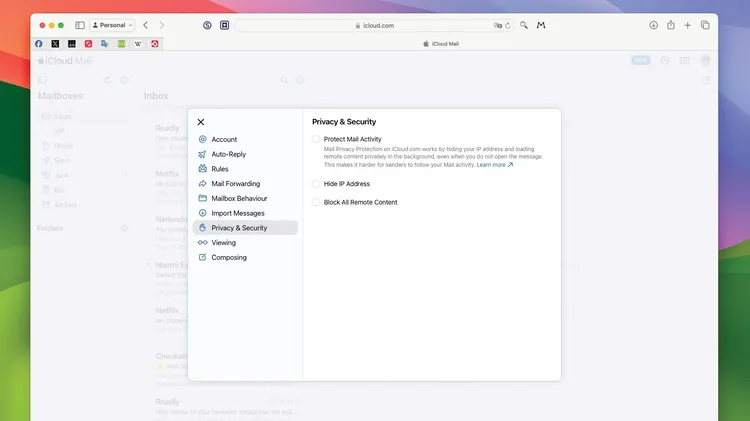The width and height of the screenshot is (750, 421).
Task: Go to Mail Forwarding settings
Action: tap(245, 184)
